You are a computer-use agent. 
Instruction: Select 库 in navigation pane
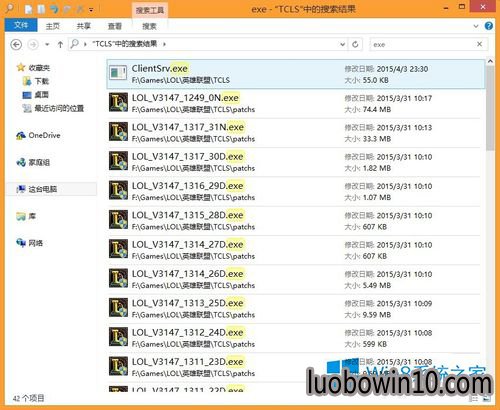tap(26, 216)
